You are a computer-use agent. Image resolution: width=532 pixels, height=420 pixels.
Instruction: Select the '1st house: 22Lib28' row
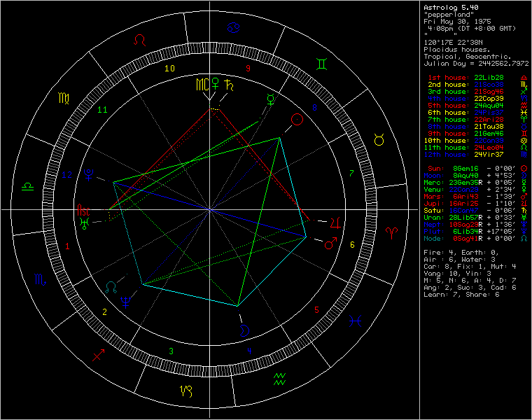pyautogui.click(x=477, y=78)
